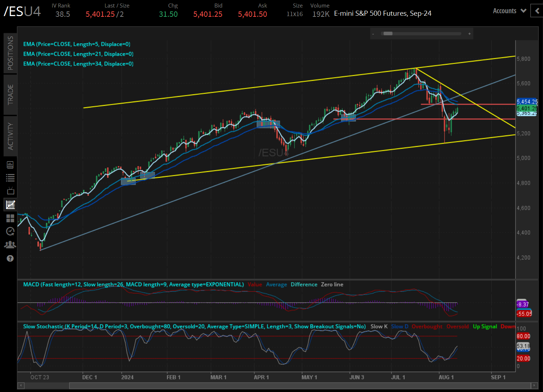The height and width of the screenshot is (392, 543).
Task: Open the OnDemand clock icon
Action: (10, 231)
